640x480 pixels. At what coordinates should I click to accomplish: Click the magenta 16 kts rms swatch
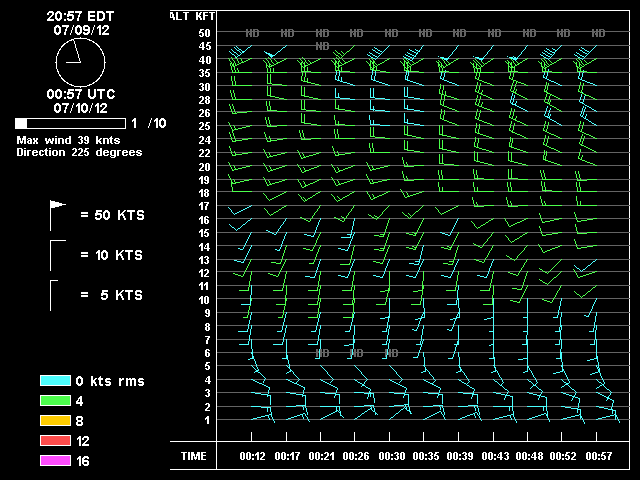56,460
